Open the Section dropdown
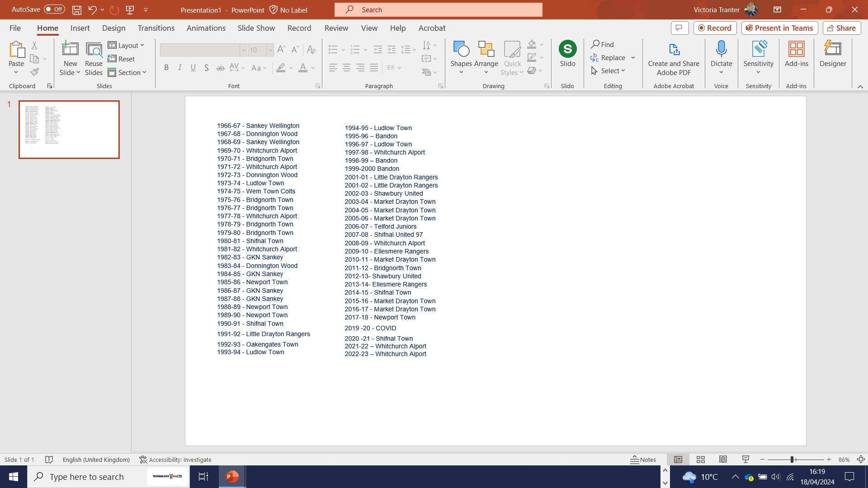Viewport: 868px width, 488px height. [x=127, y=72]
